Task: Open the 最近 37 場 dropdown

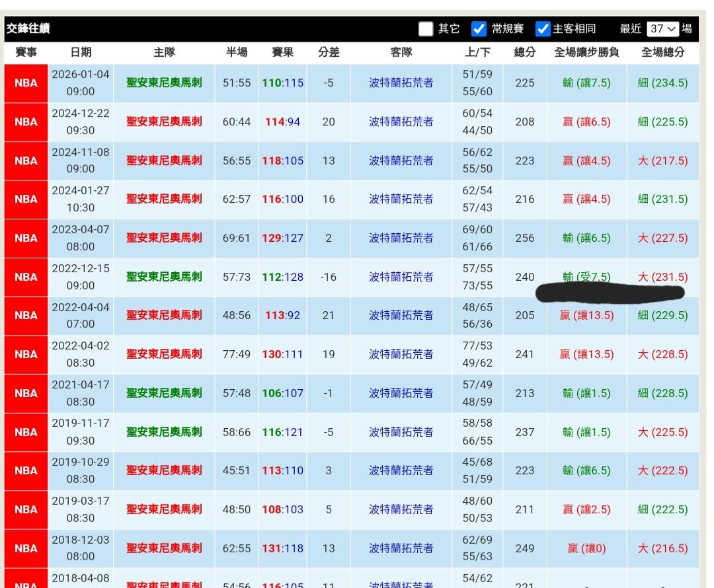Action: pyautogui.click(x=663, y=28)
